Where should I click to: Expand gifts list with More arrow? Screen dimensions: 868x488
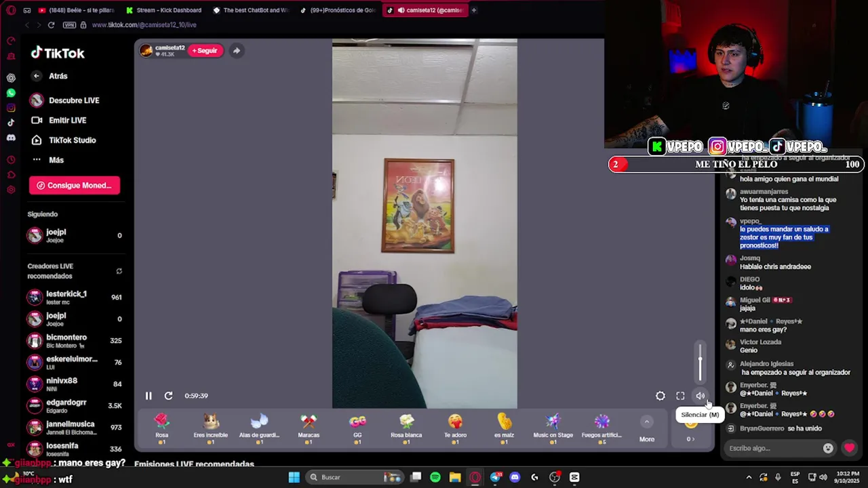click(x=647, y=429)
